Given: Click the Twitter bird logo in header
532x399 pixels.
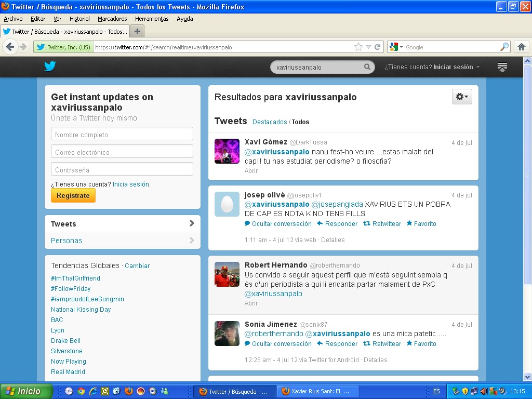Looking at the screenshot, I should [50, 66].
